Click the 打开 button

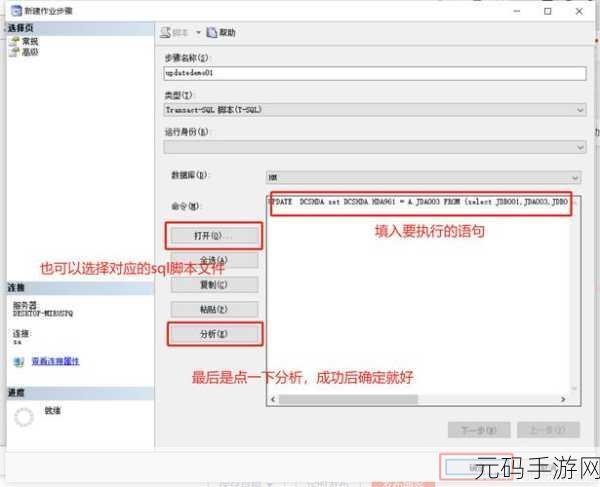(x=214, y=236)
